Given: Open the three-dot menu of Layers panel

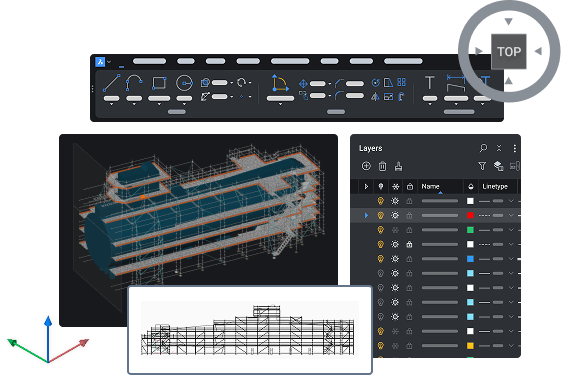Looking at the screenshot, I should pos(514,148).
